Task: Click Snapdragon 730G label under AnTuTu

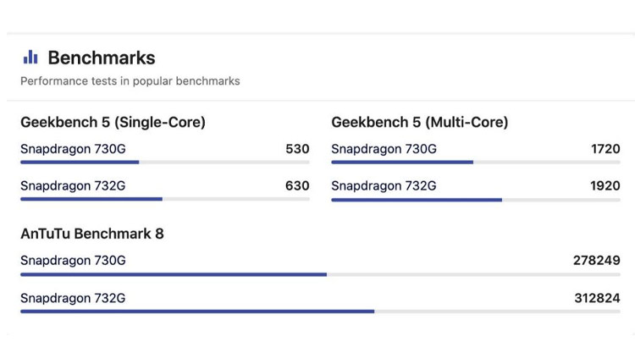Action: click(73, 261)
